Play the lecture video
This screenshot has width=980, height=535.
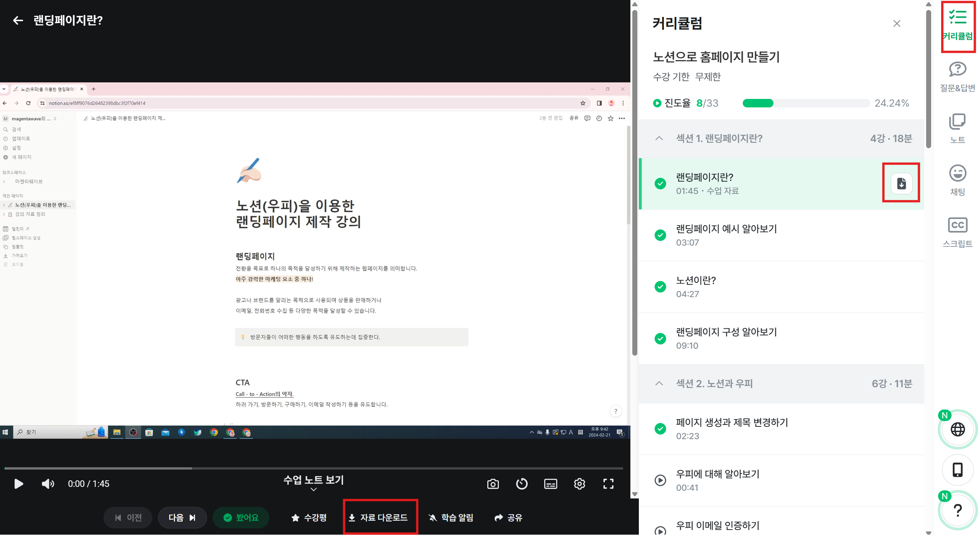pyautogui.click(x=18, y=483)
